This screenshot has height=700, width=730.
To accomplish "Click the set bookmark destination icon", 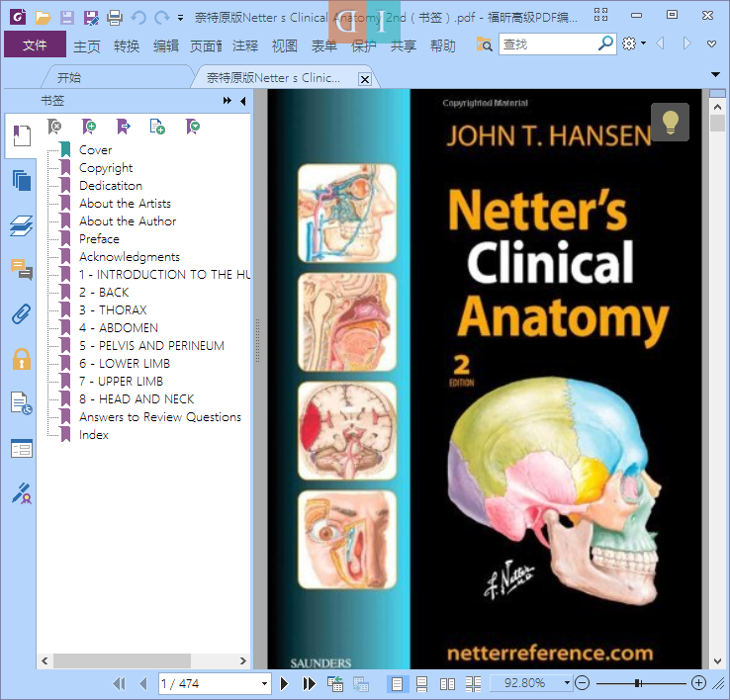I will pos(124,127).
